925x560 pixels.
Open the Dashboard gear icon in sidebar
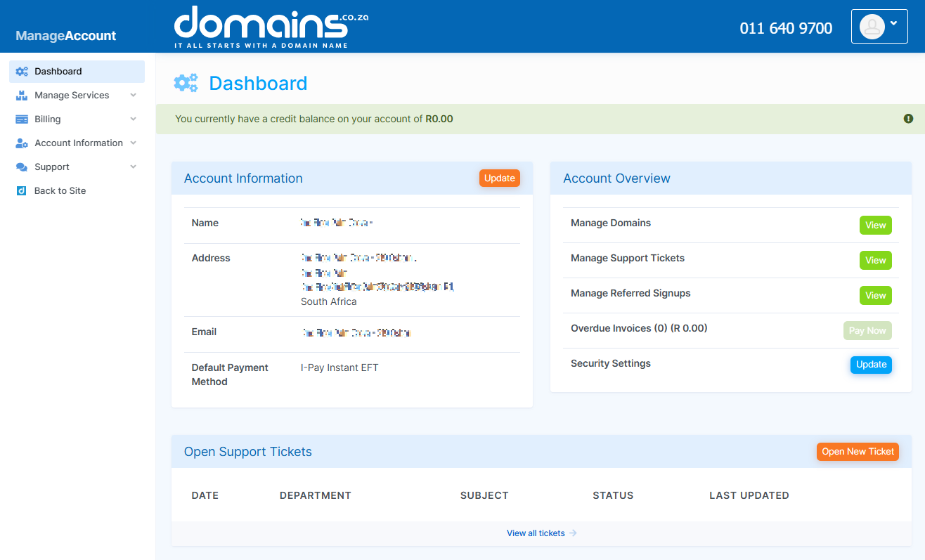click(x=21, y=71)
